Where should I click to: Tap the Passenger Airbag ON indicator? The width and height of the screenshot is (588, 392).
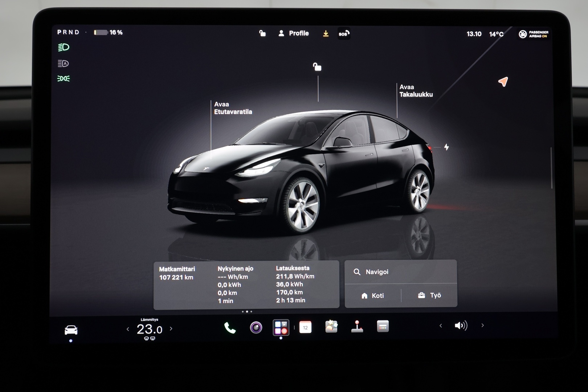[534, 34]
